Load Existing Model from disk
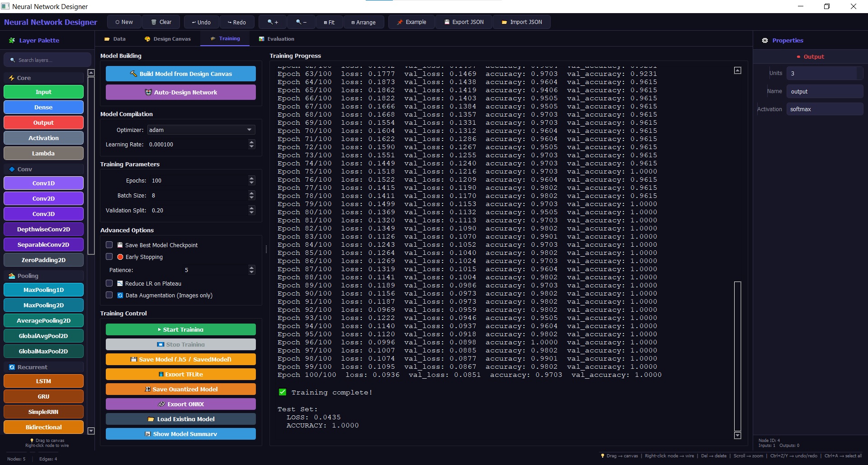Screen dimensions: 868x465 (x=181, y=419)
